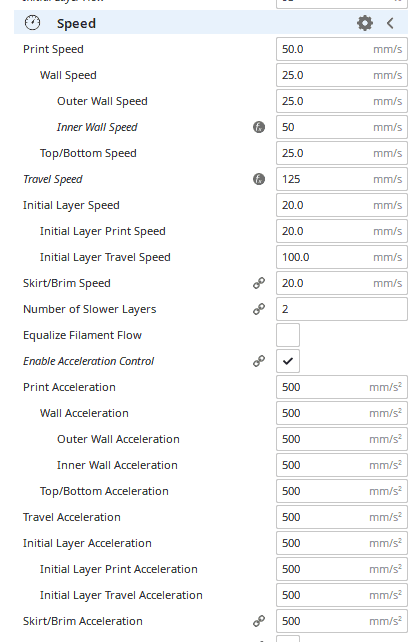The height and width of the screenshot is (642, 416).
Task: Click the Outer Wall Speed input field
Action: coord(342,101)
